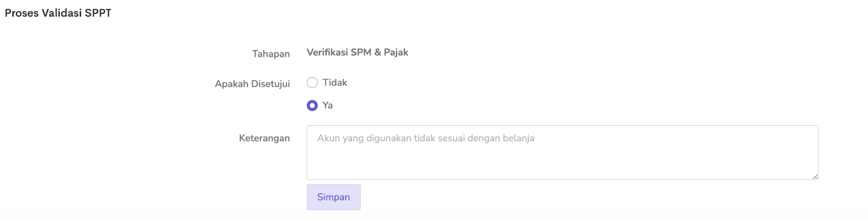
Task: Click the Tahapan label
Action: coord(271,54)
